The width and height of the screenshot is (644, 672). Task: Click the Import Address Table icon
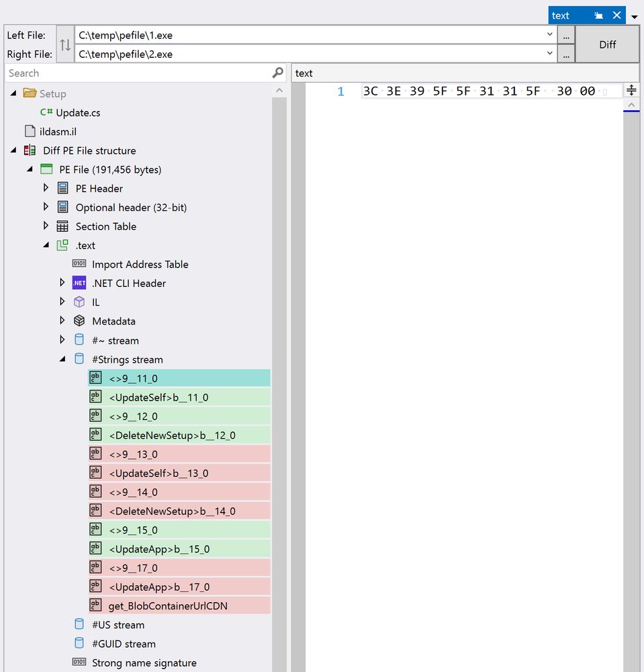[x=79, y=263]
